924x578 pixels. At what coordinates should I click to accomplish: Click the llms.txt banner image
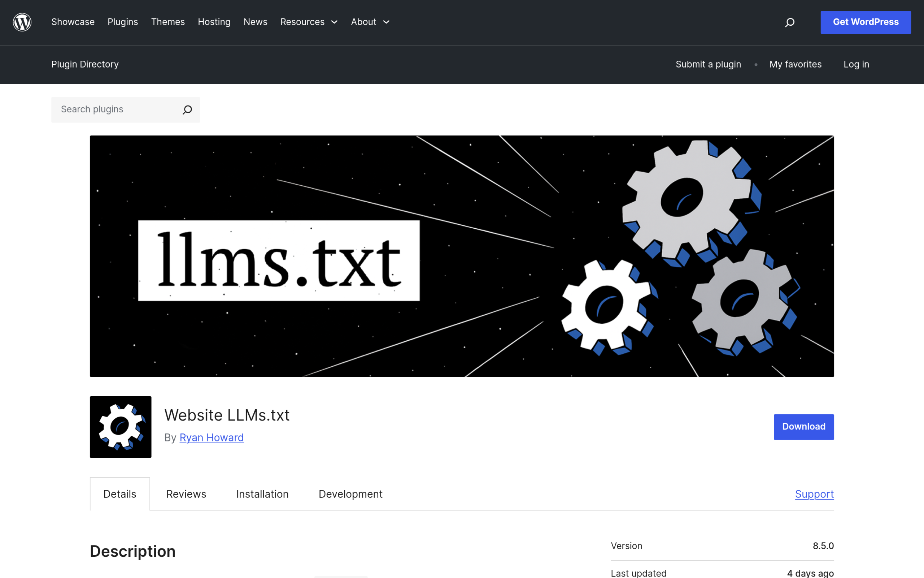click(462, 256)
